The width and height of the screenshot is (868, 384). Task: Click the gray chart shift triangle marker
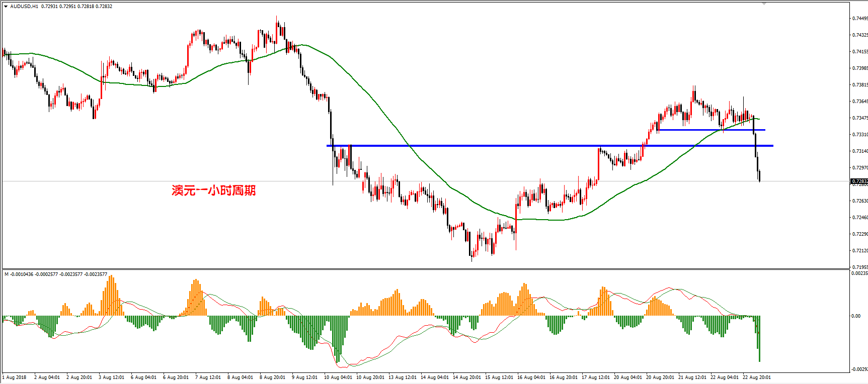pyautogui.click(x=764, y=4)
